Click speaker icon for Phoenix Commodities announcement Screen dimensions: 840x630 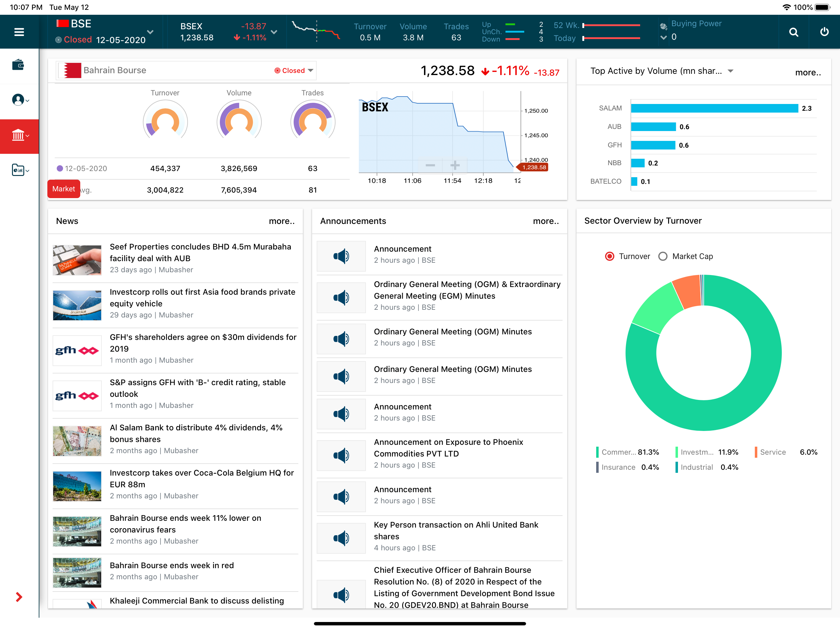point(341,455)
